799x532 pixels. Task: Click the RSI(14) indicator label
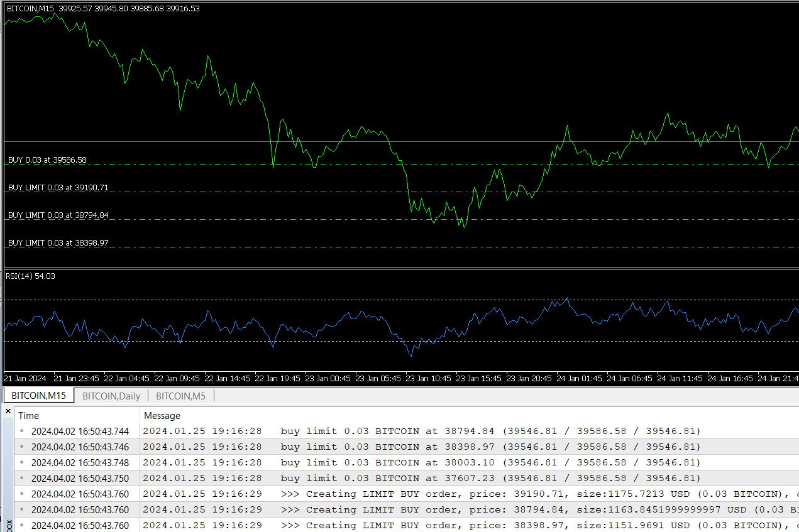[30, 276]
